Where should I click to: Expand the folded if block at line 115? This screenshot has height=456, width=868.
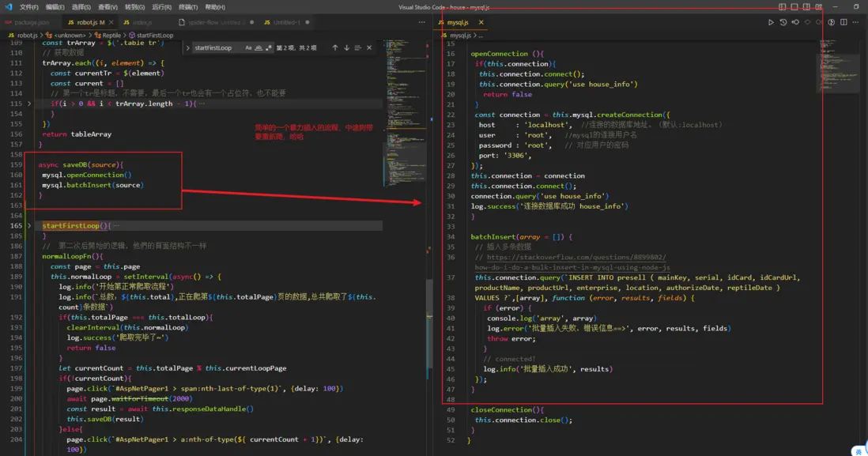pyautogui.click(x=29, y=104)
